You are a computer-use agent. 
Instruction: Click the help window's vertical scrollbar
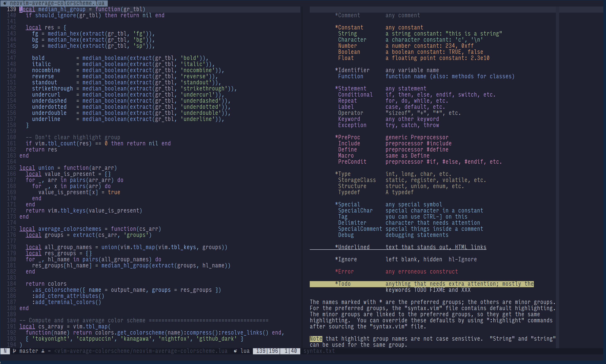pos(557,172)
